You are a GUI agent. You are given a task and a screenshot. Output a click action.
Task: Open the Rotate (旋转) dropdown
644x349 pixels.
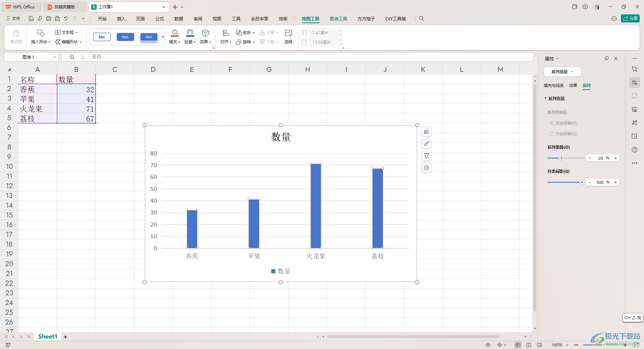pyautogui.click(x=245, y=42)
